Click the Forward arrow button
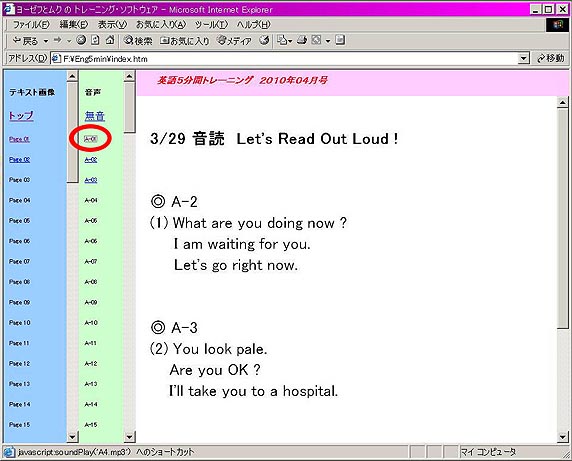 click(57, 40)
